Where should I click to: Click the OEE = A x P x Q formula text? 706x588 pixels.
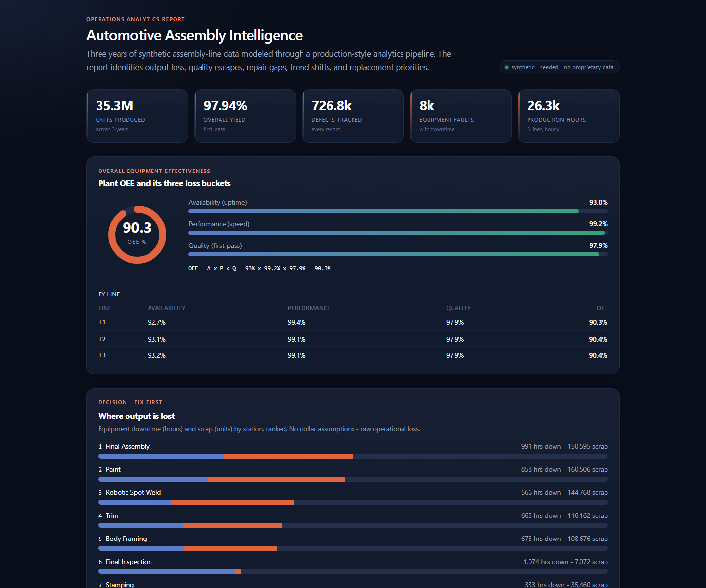tap(259, 268)
